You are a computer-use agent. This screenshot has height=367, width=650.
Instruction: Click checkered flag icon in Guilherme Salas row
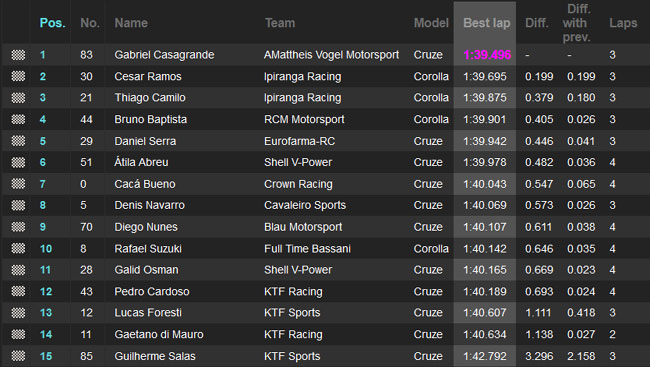click(18, 356)
